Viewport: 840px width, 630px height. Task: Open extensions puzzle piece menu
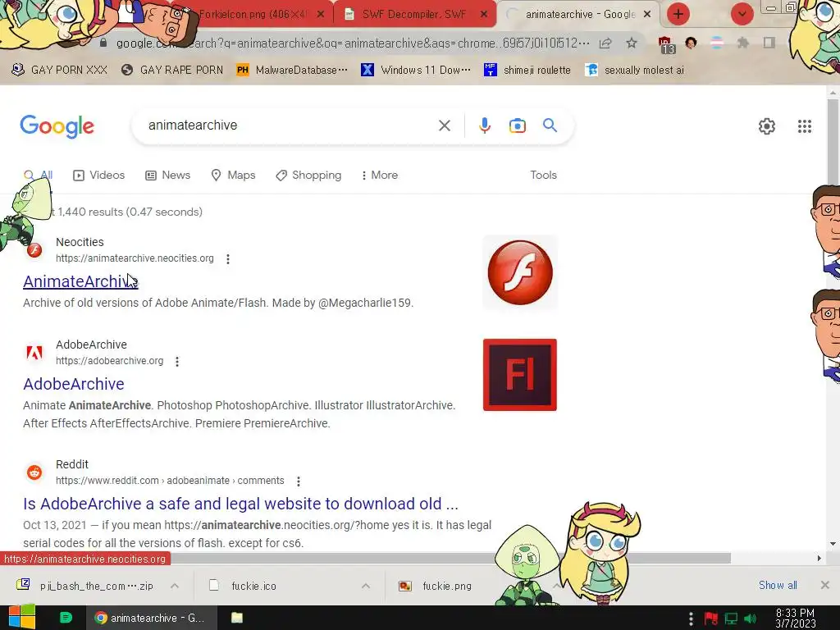pos(743,43)
